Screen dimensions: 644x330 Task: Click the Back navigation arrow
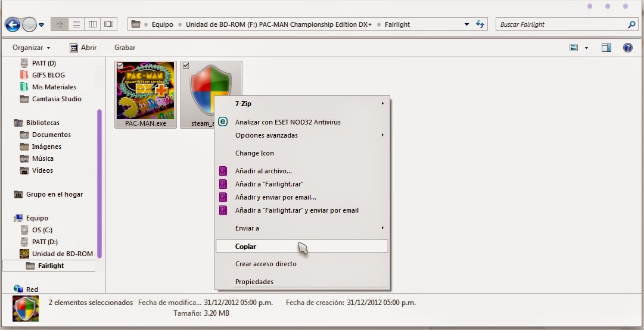13,24
